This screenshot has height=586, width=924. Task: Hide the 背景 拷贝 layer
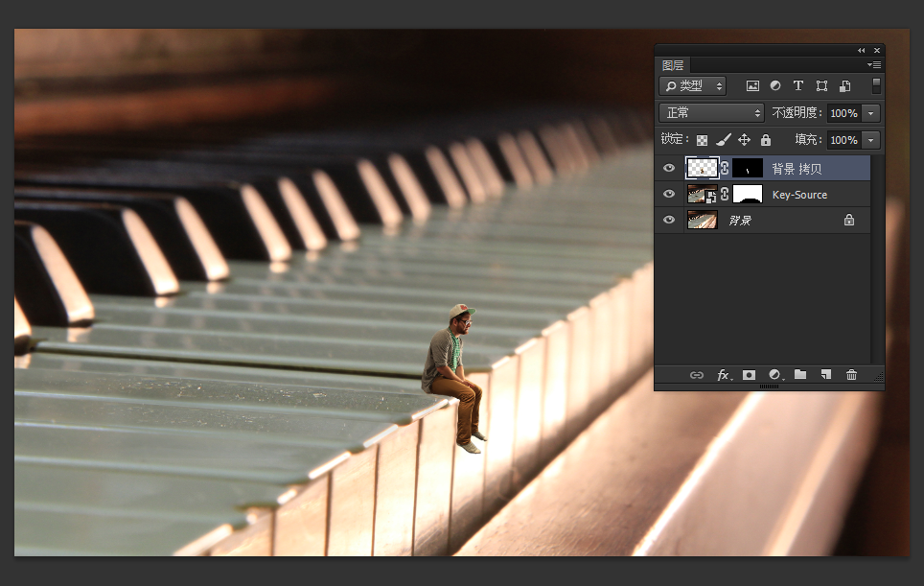[x=669, y=168]
